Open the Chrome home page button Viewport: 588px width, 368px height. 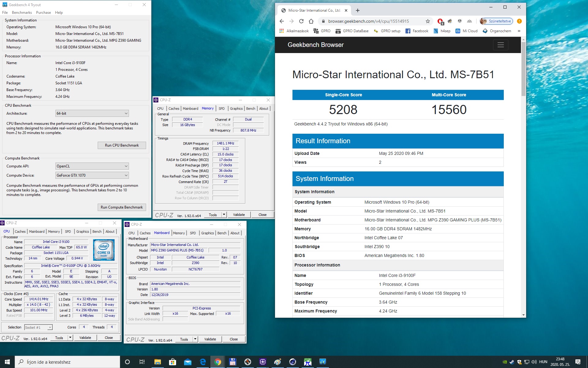pyautogui.click(x=311, y=21)
